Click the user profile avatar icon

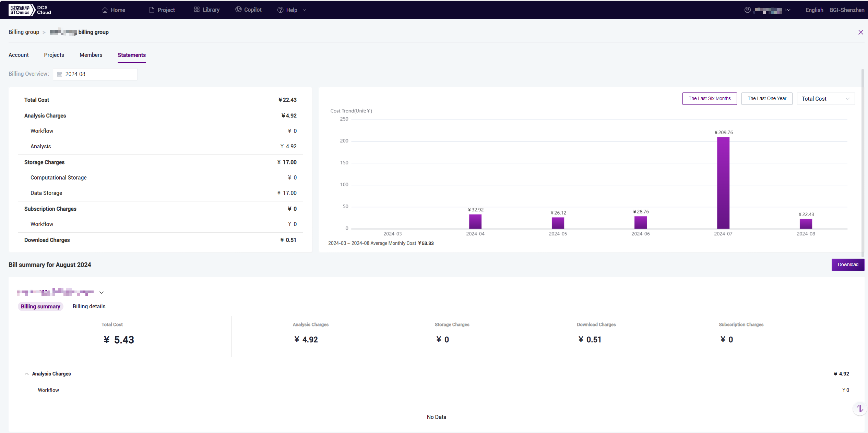pos(748,10)
